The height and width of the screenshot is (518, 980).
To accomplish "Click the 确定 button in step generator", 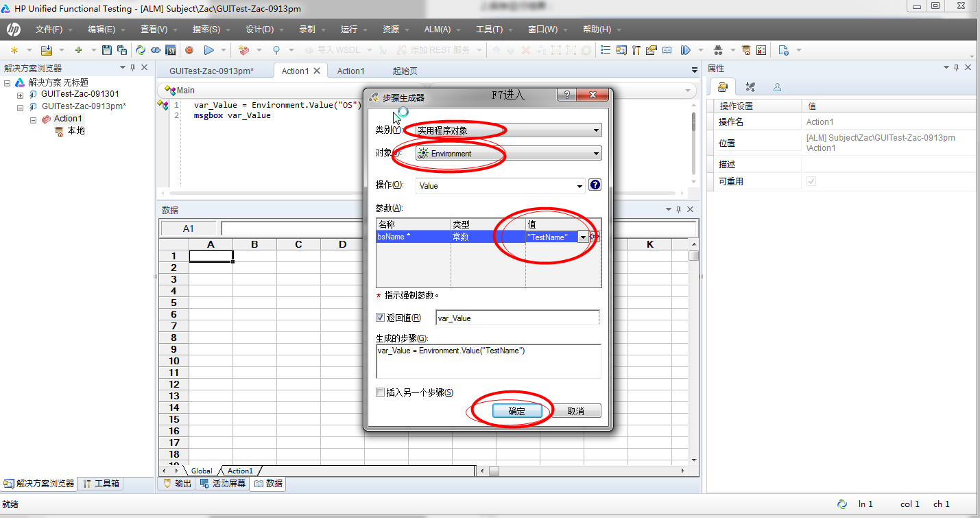I will pos(516,411).
